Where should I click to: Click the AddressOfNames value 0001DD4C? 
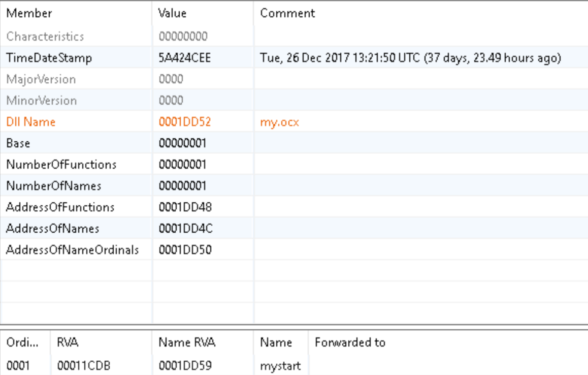185,229
